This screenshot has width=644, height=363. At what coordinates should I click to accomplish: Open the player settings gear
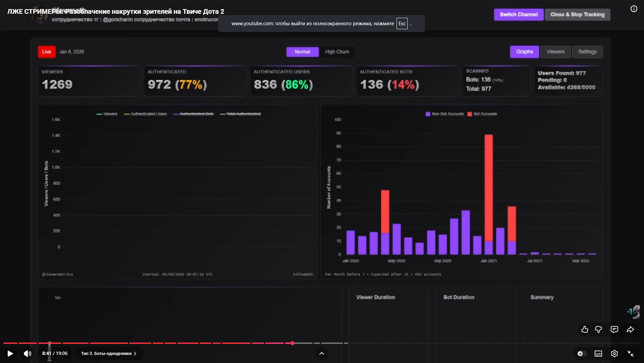pyautogui.click(x=614, y=354)
